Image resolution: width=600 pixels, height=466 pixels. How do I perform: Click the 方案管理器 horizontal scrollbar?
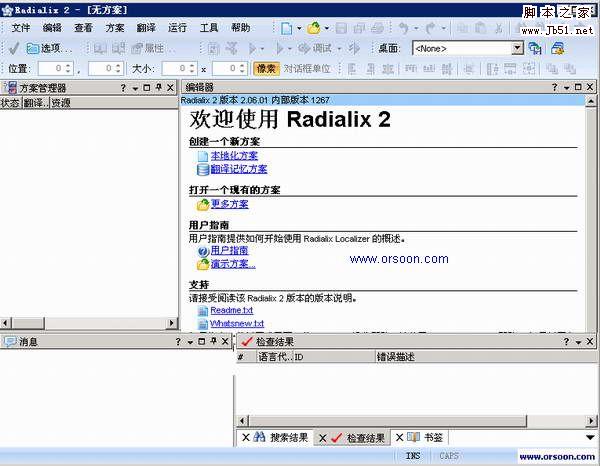pos(88,323)
